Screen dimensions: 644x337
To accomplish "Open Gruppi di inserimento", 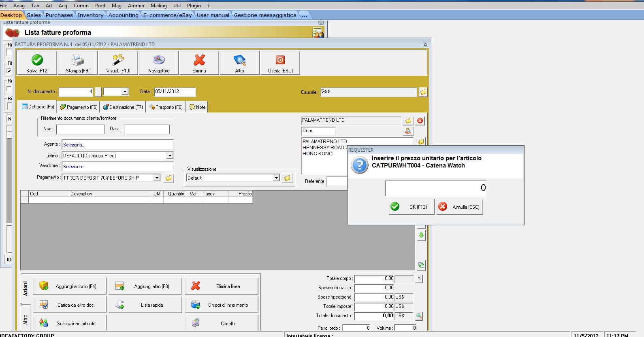I will coord(222,305).
